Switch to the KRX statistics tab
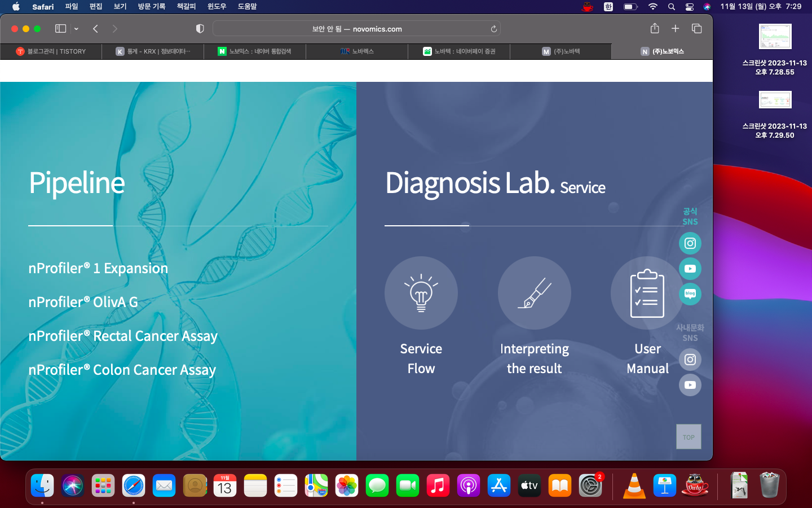Viewport: 812px width, 508px height. pyautogui.click(x=153, y=51)
